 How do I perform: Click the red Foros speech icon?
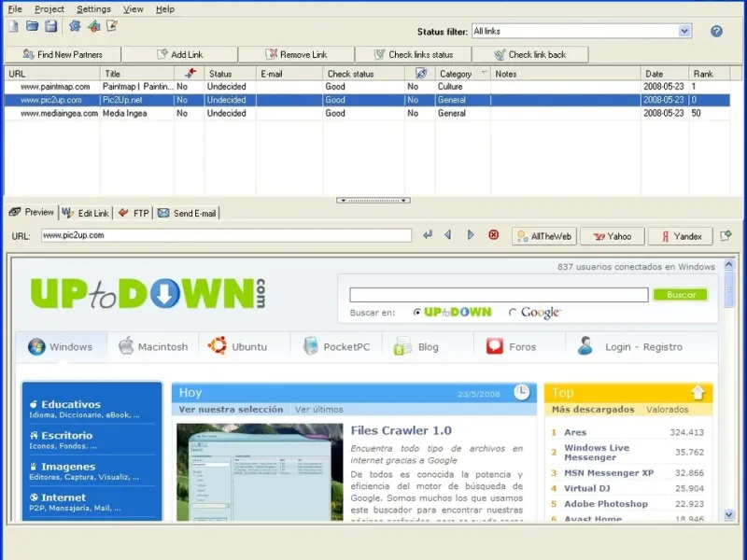point(495,346)
